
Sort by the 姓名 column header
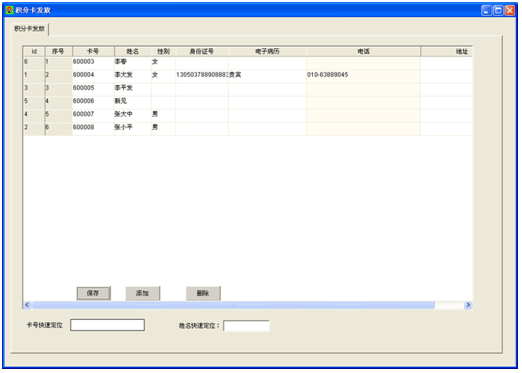[x=133, y=51]
